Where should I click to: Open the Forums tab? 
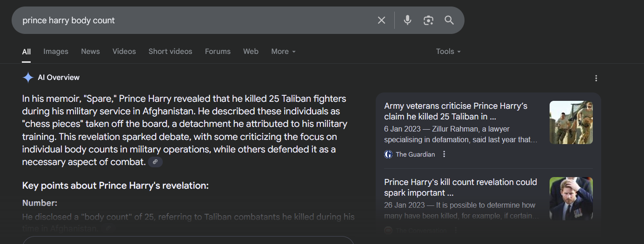(218, 52)
